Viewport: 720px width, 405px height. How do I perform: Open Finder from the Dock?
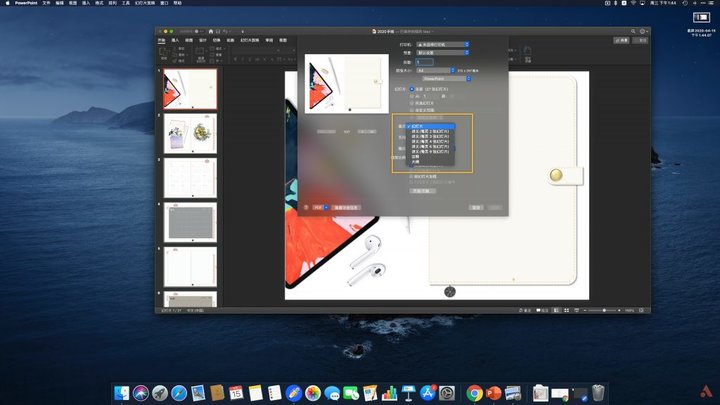click(121, 393)
